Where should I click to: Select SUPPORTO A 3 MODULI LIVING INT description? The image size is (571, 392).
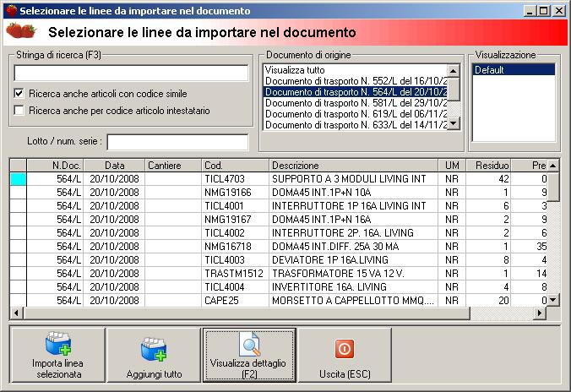click(354, 179)
